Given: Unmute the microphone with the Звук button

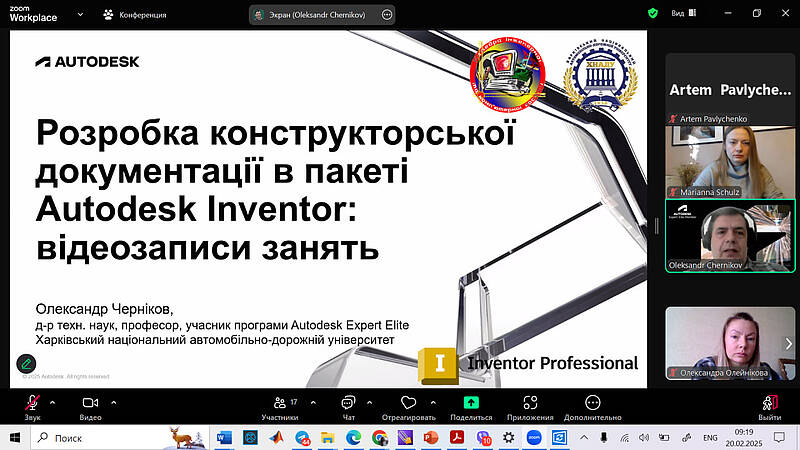Looking at the screenshot, I should point(32,408).
